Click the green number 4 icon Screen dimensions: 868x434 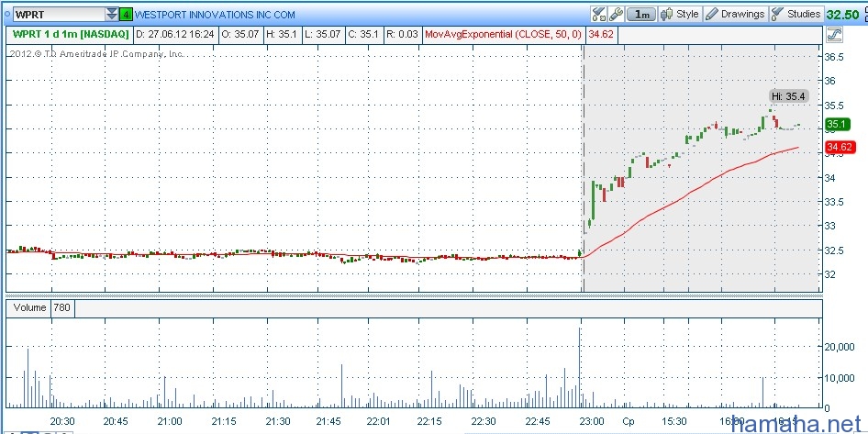coord(127,14)
